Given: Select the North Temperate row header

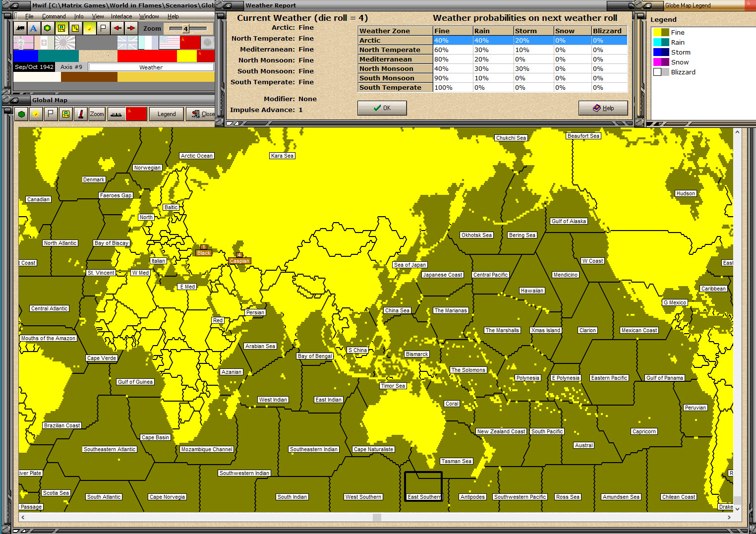Looking at the screenshot, I should (396, 50).
